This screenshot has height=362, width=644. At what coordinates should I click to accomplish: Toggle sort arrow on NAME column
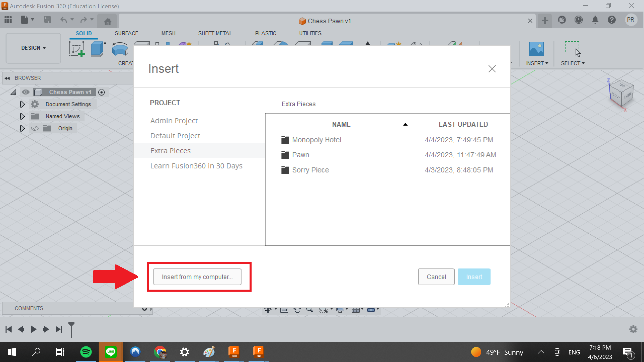coord(405,124)
